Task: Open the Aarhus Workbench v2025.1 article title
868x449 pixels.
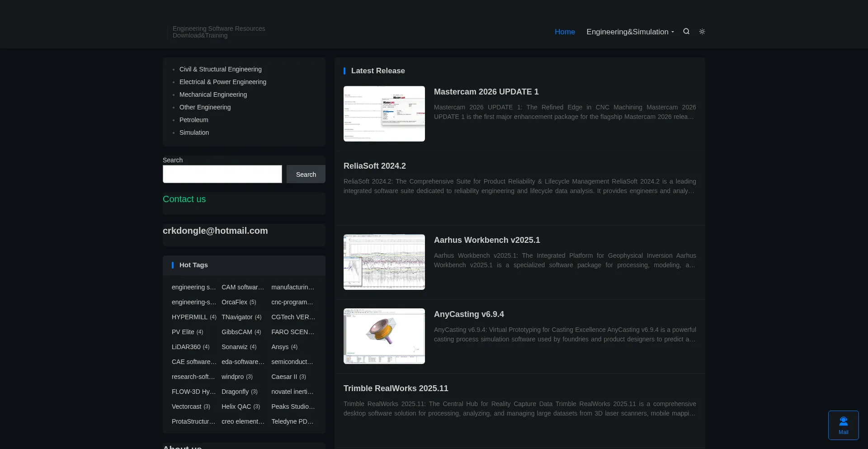Action: (x=487, y=240)
